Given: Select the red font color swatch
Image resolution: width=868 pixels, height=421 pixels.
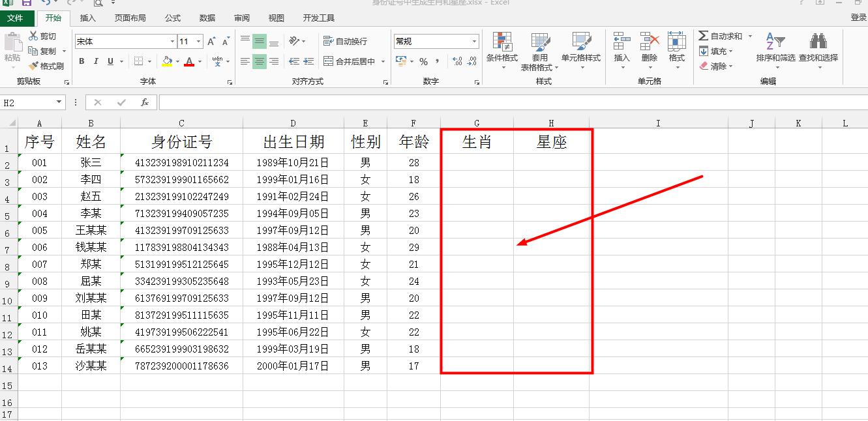Looking at the screenshot, I should click(188, 61).
